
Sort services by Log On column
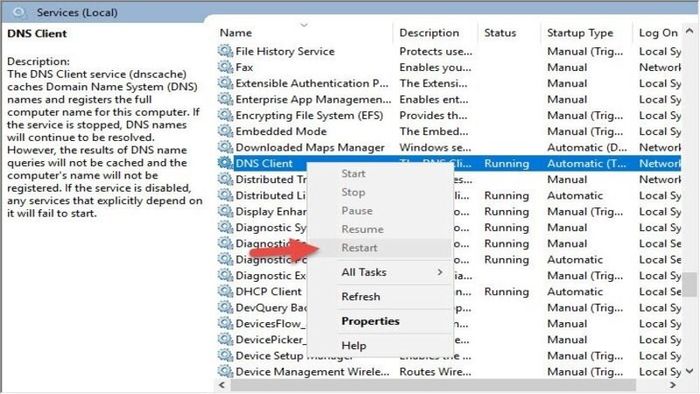click(658, 33)
